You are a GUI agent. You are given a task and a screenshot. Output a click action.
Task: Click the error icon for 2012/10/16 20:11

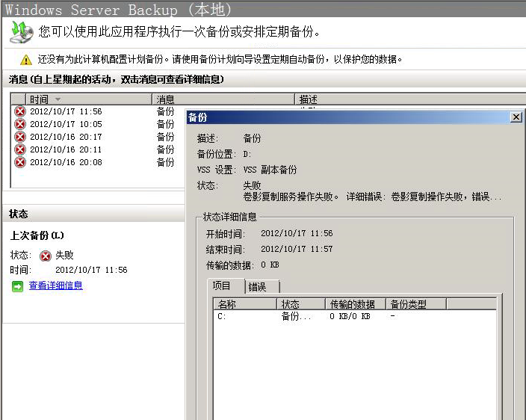coord(20,149)
